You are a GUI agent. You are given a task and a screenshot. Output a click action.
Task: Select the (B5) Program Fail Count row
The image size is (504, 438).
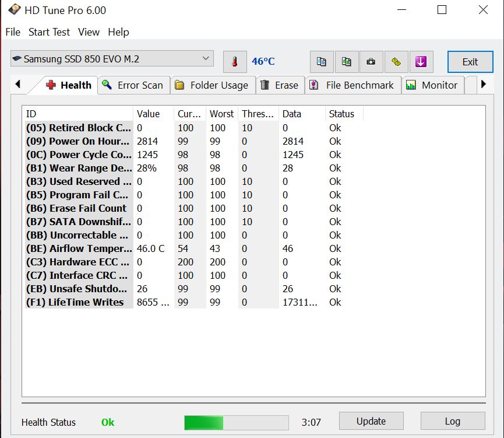pyautogui.click(x=193, y=195)
